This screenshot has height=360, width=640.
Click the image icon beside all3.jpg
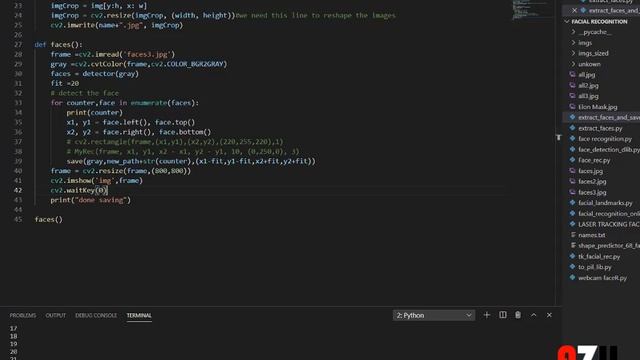(x=572, y=96)
